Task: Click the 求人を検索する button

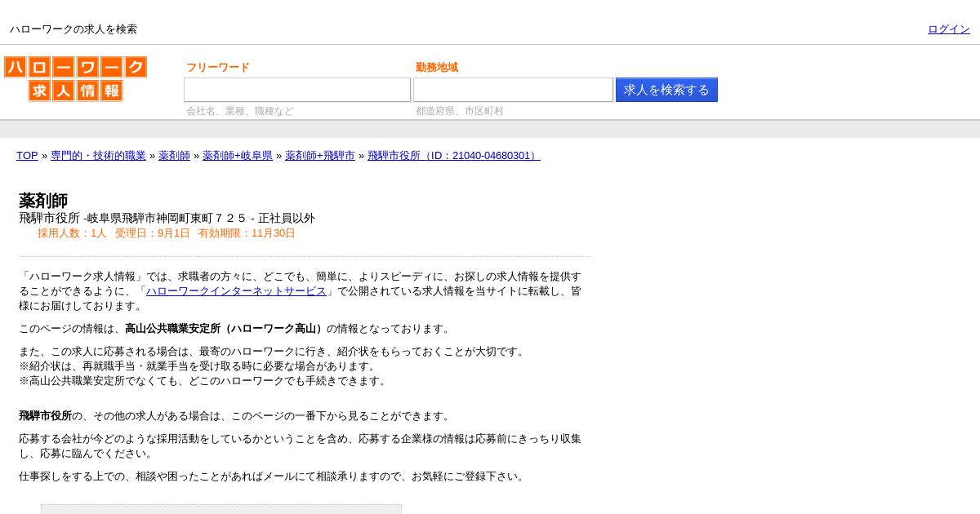Action: [666, 90]
